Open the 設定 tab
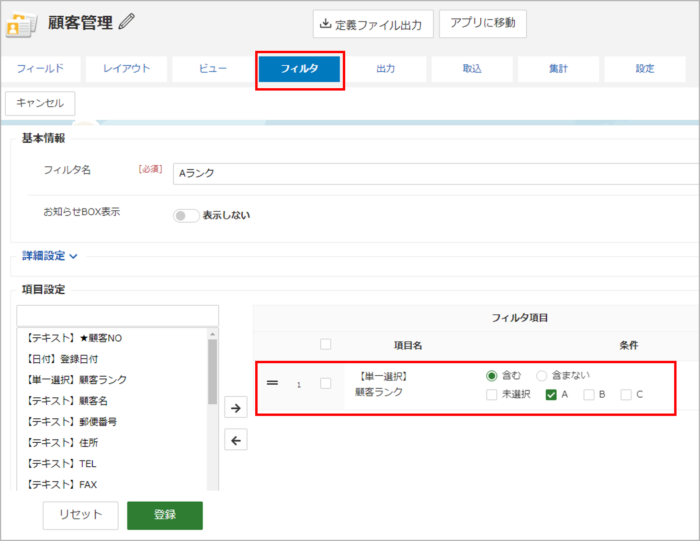Image resolution: width=700 pixels, height=541 pixels. coord(645,69)
